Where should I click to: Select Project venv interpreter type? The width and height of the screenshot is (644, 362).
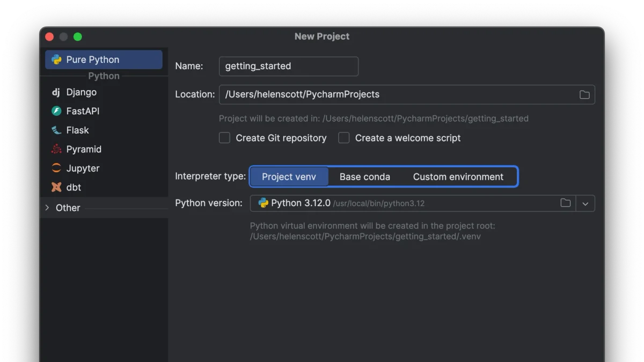pyautogui.click(x=289, y=177)
